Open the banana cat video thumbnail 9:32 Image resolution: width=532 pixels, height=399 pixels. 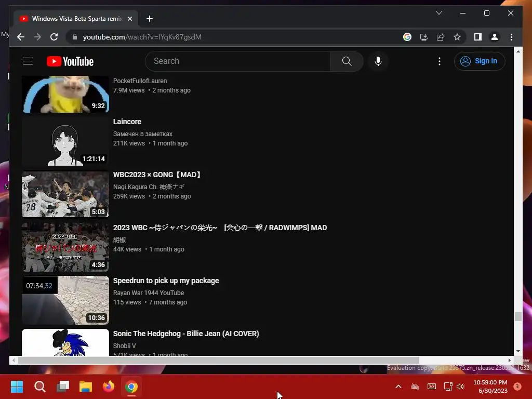pyautogui.click(x=65, y=94)
